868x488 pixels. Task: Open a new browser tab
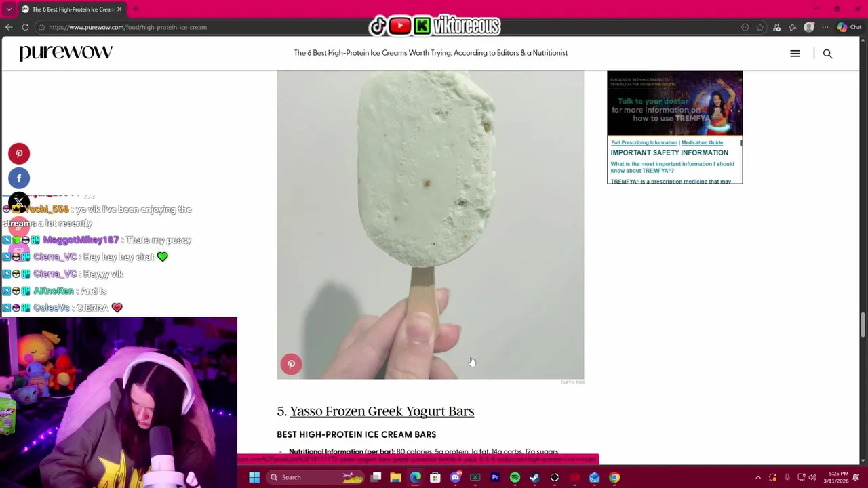click(135, 9)
